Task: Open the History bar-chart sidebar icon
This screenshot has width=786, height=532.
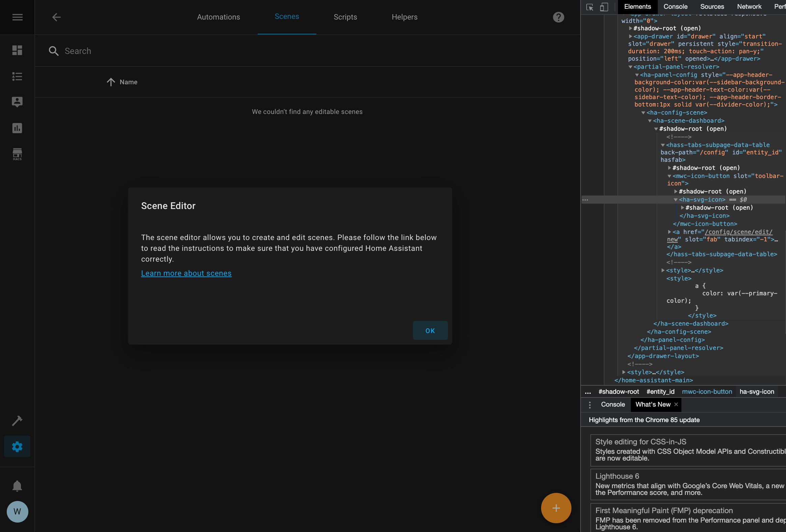Action: pyautogui.click(x=17, y=128)
